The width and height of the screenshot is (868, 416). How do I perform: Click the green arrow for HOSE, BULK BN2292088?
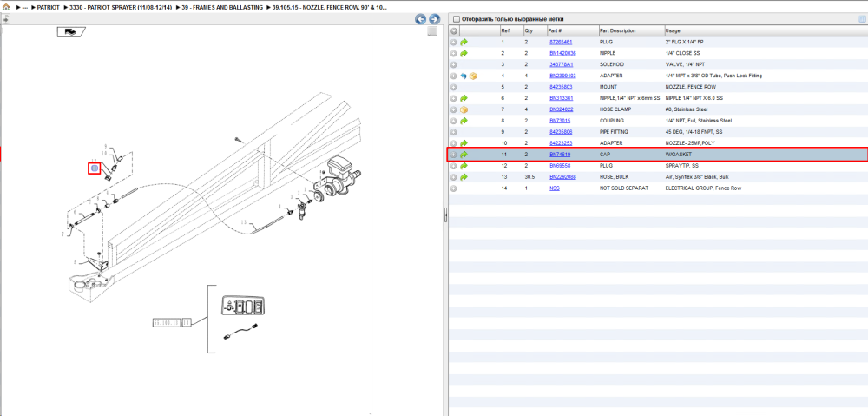click(x=464, y=177)
